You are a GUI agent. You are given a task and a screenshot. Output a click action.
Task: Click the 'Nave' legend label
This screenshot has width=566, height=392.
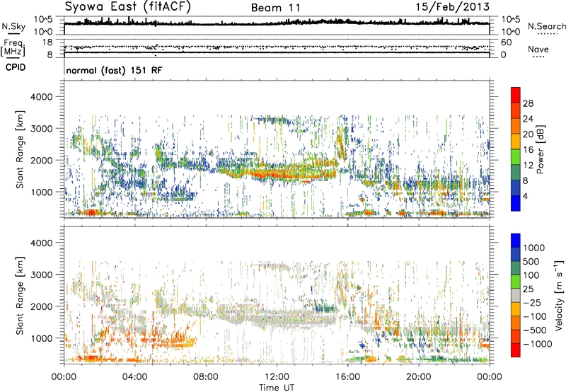pyautogui.click(x=538, y=49)
